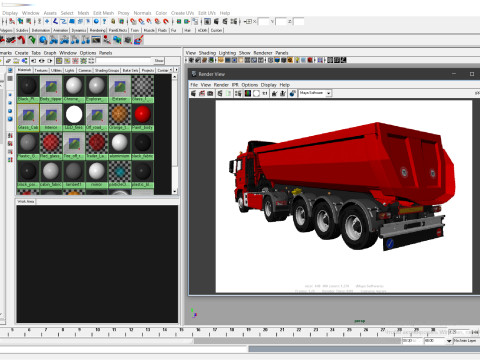Toggle alpha channel white circle in Render View
This screenshot has height=360, width=480.
click(256, 93)
